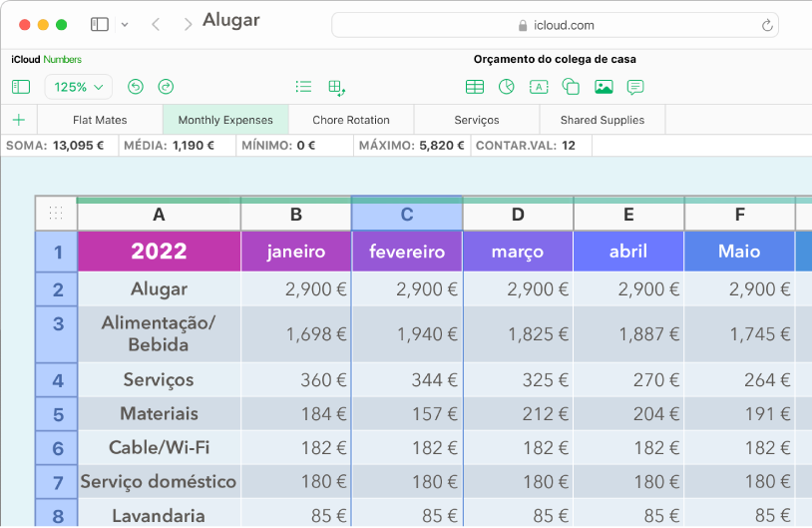Select the 2022 header cell
This screenshot has width=812, height=528.
click(x=159, y=252)
